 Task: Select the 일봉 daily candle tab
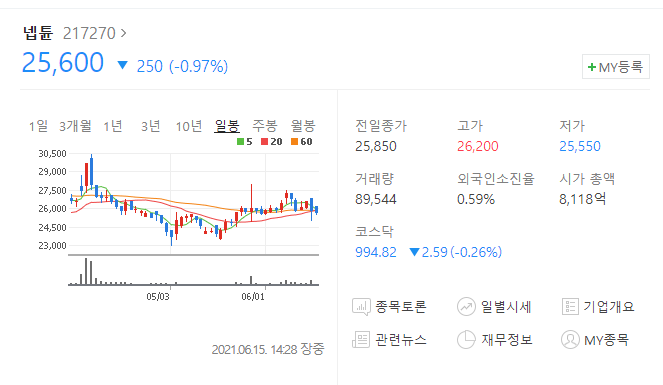(227, 126)
